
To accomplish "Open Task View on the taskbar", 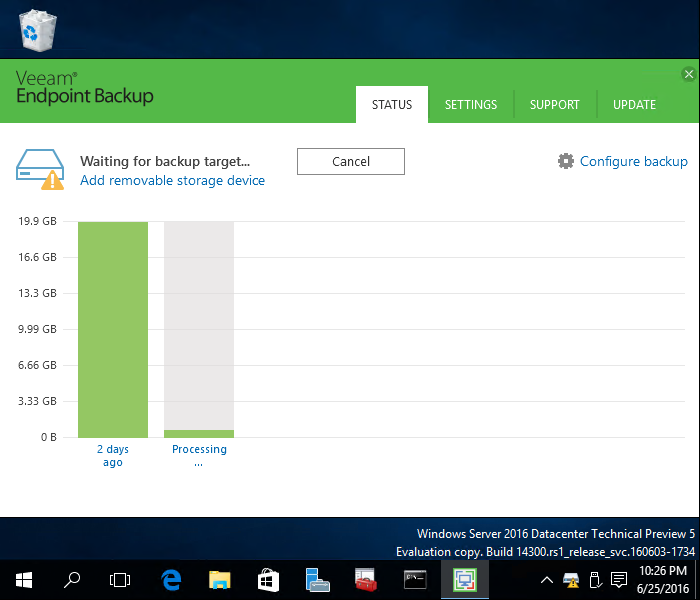I will (x=120, y=580).
